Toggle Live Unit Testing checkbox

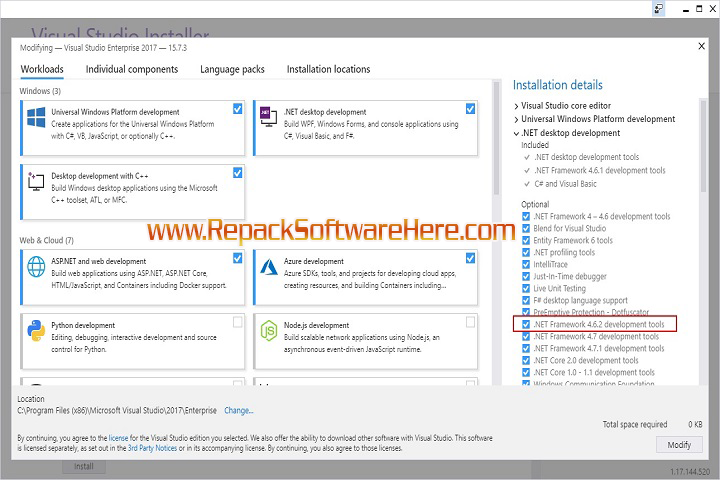pos(526,288)
